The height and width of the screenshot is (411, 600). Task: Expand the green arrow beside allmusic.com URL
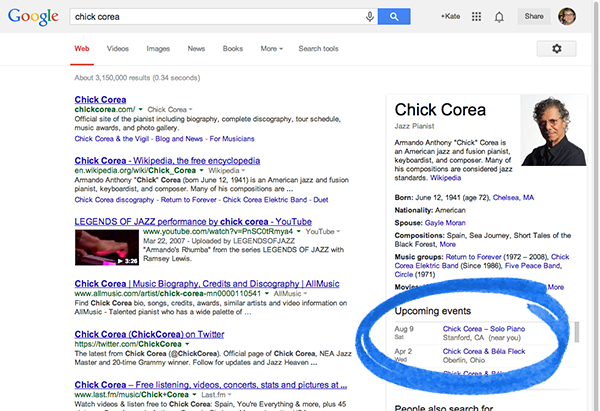coord(267,294)
